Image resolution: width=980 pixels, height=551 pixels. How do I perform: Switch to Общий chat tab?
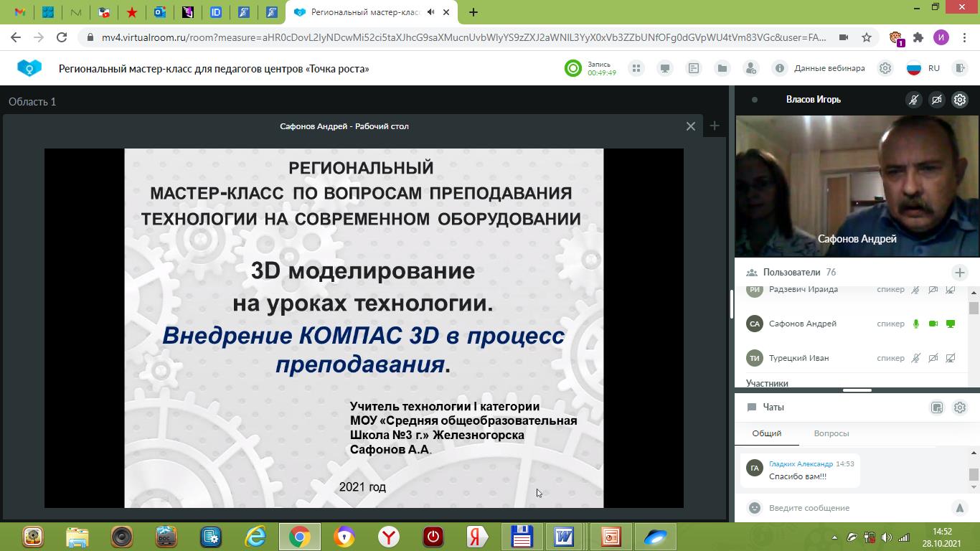point(766,433)
